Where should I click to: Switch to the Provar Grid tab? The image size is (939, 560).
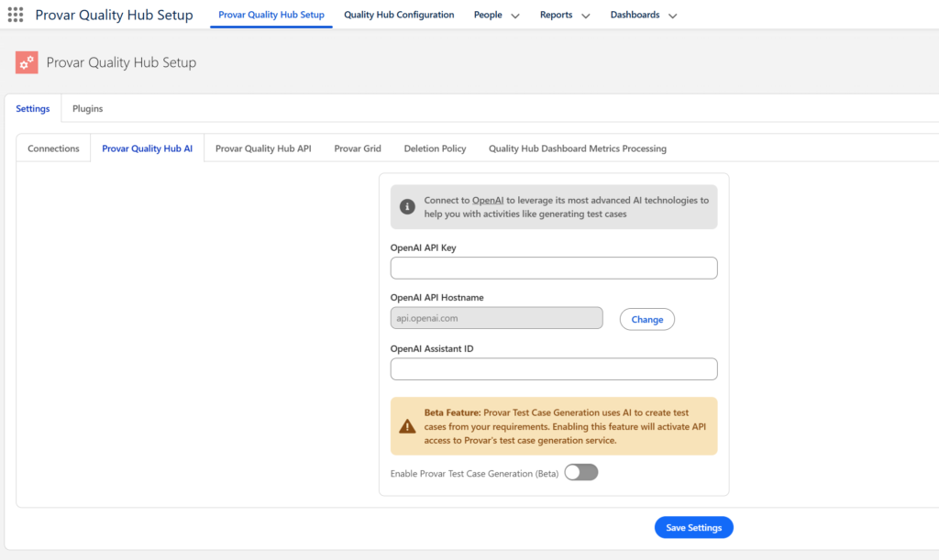358,148
